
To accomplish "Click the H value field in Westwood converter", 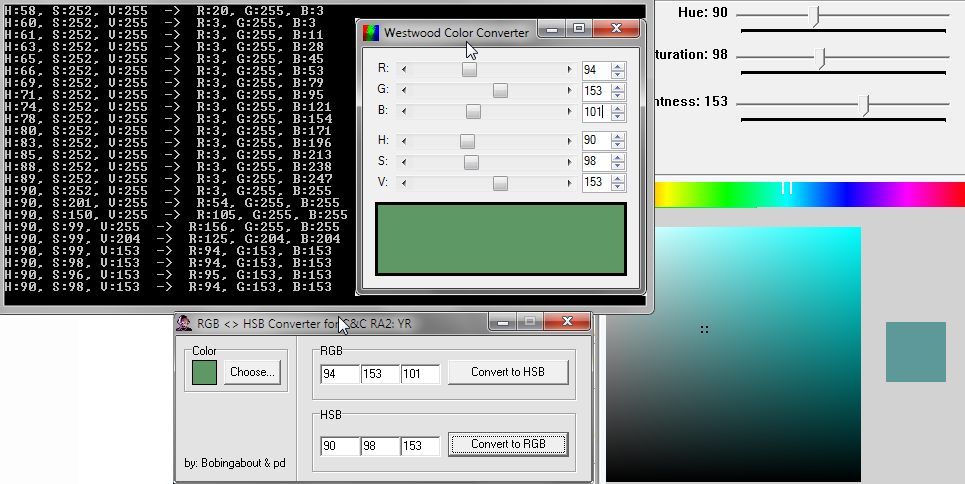I will pyautogui.click(x=595, y=141).
